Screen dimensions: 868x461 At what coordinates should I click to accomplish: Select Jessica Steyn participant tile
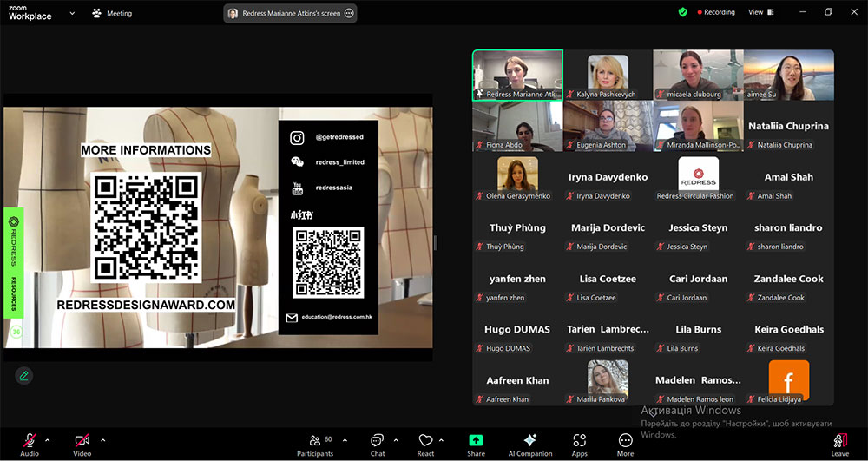698,228
